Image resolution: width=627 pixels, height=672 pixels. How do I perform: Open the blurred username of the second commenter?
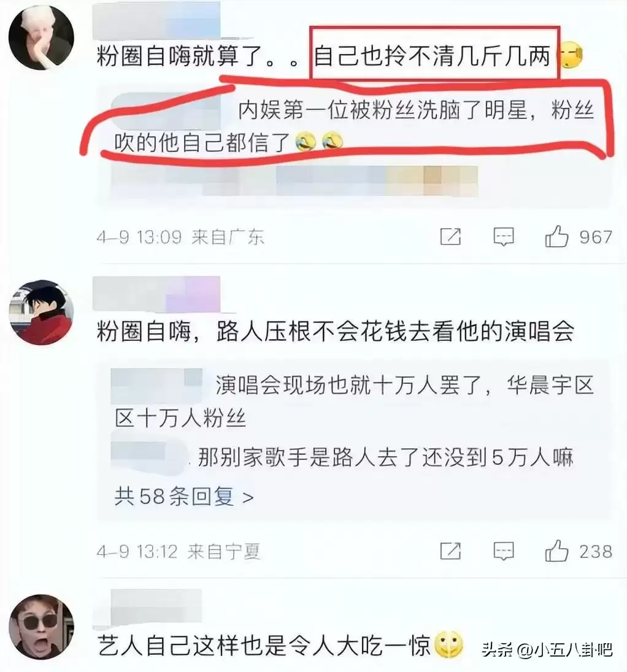(x=156, y=294)
